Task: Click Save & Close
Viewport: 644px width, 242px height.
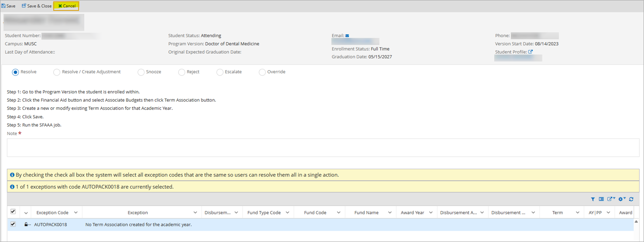Action: pyautogui.click(x=37, y=6)
